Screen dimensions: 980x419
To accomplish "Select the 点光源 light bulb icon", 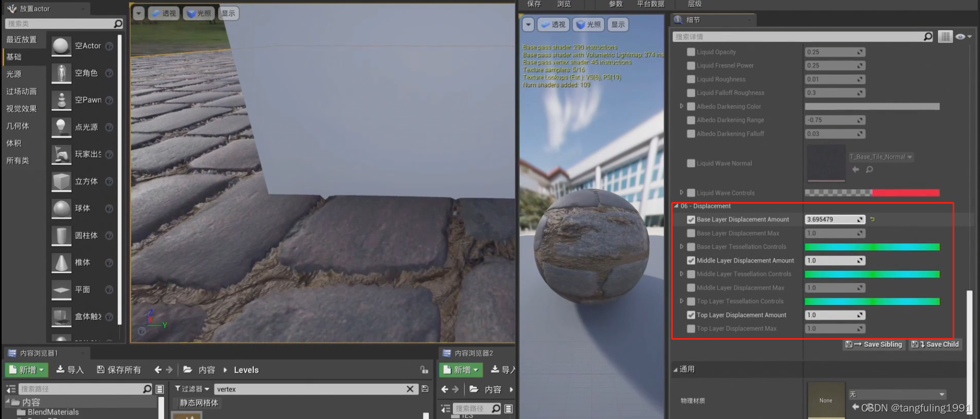I will click(x=61, y=128).
